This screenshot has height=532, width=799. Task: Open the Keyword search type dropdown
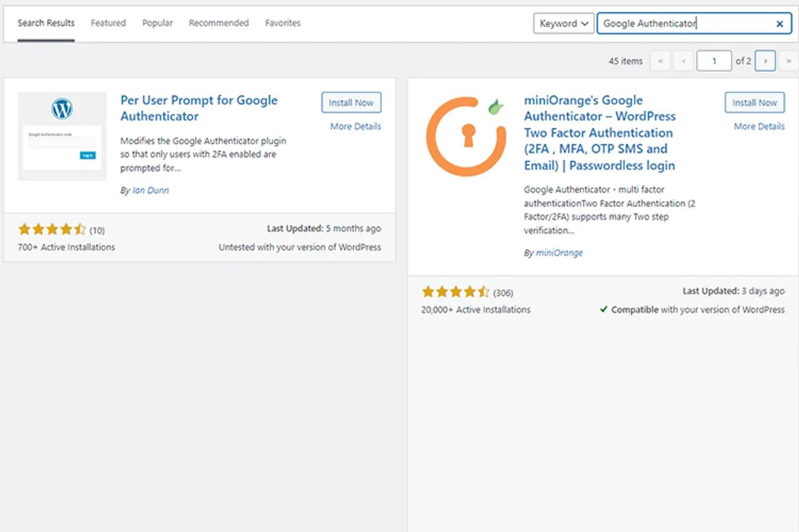[x=564, y=24]
